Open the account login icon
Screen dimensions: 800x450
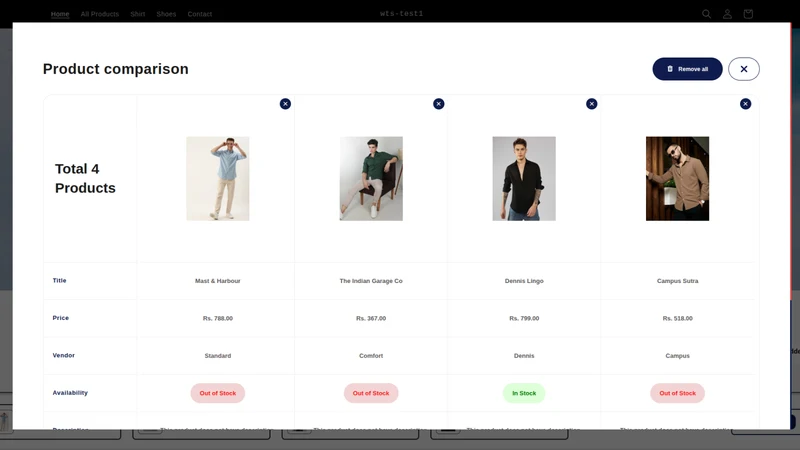tap(727, 14)
